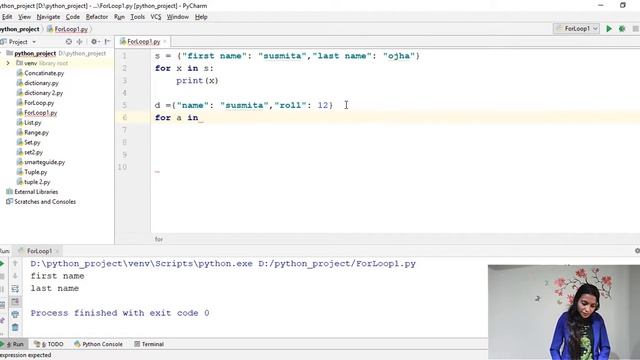
Task: Close the ForLoop1 run tab
Action: 57,251
